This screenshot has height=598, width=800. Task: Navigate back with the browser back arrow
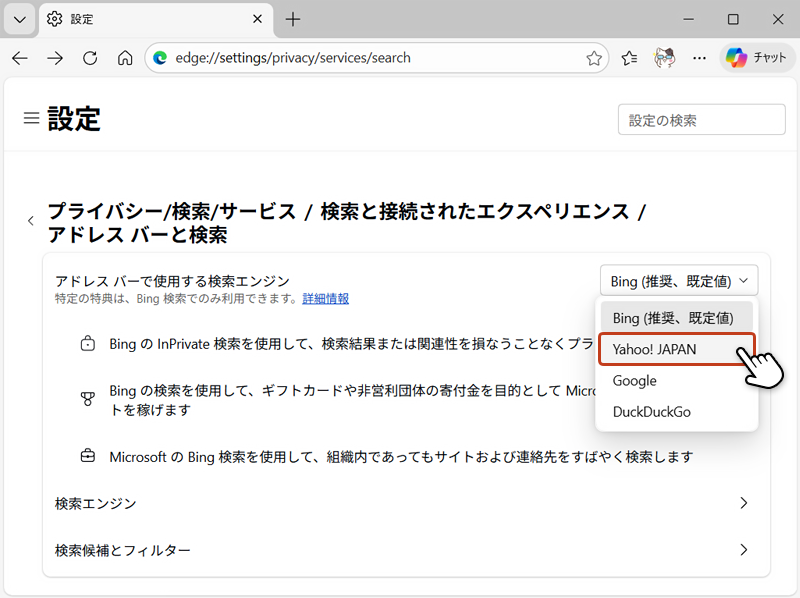[x=20, y=58]
